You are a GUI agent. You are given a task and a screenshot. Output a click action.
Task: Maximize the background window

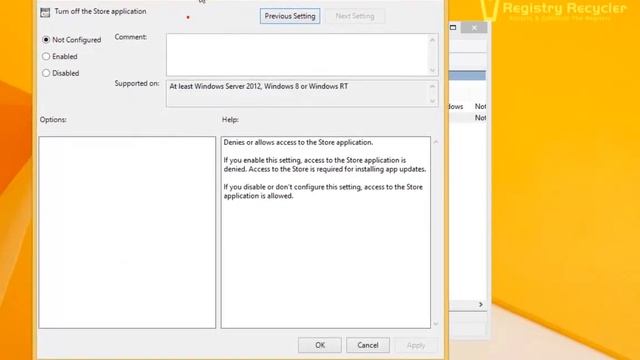pyautogui.click(x=453, y=27)
